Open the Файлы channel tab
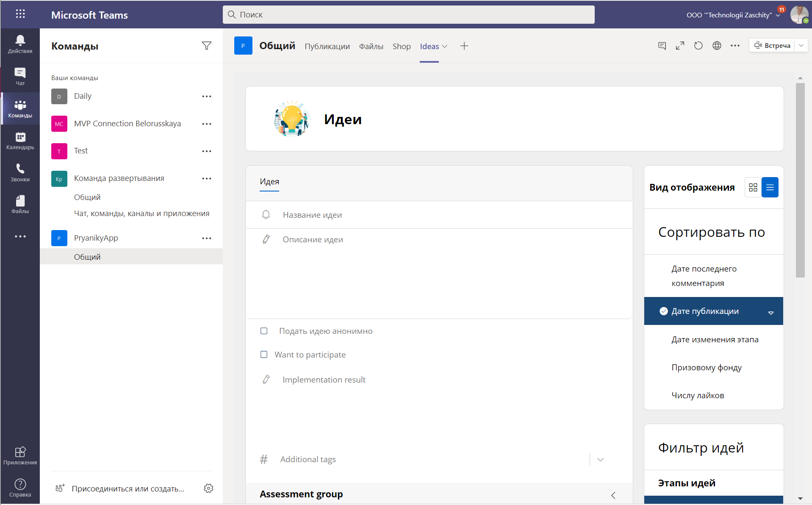 371,46
